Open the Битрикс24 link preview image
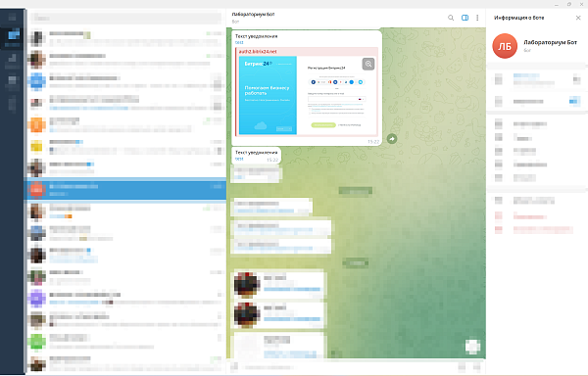588x376 pixels. tap(308, 95)
